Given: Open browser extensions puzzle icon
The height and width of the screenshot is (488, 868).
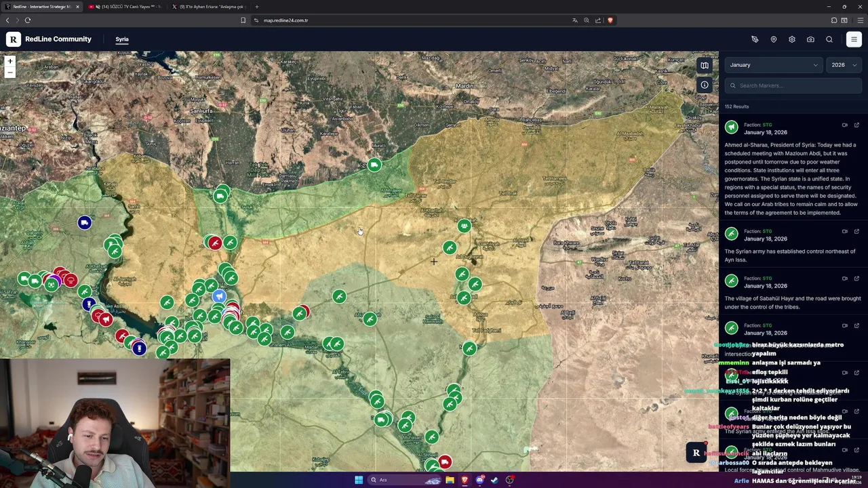Looking at the screenshot, I should coord(834,20).
